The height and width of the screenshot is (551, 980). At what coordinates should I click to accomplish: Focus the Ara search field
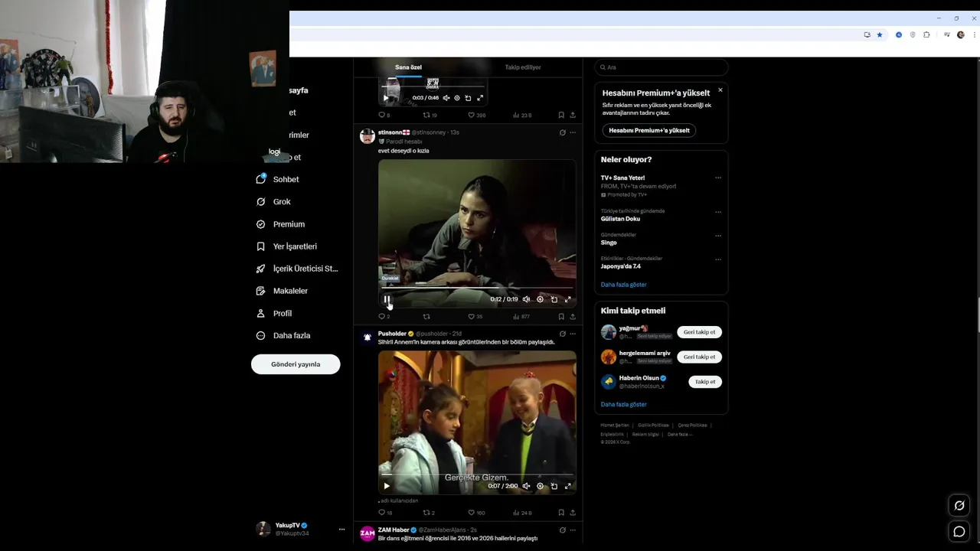pyautogui.click(x=661, y=67)
